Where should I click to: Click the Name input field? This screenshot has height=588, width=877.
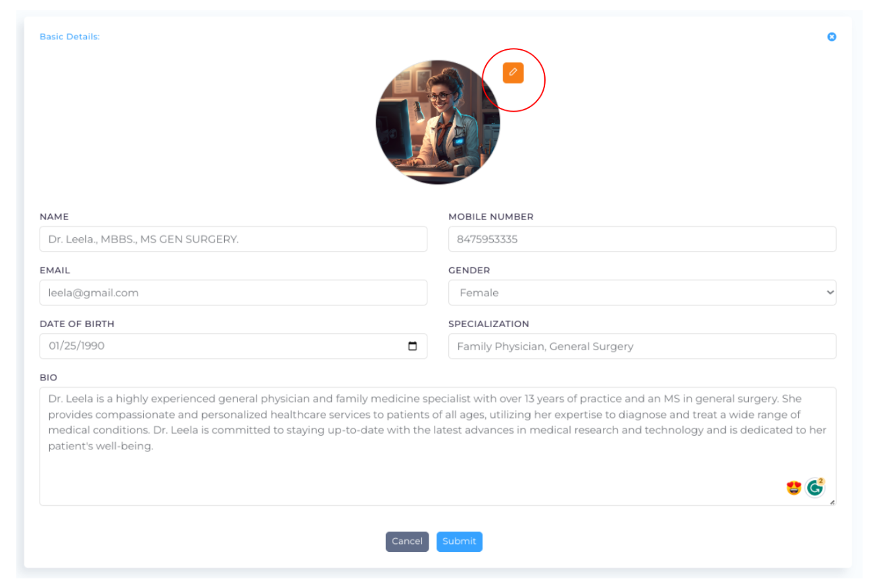pyautogui.click(x=233, y=239)
